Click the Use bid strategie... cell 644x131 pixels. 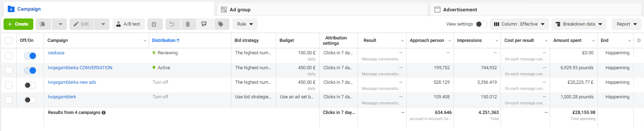253,97
